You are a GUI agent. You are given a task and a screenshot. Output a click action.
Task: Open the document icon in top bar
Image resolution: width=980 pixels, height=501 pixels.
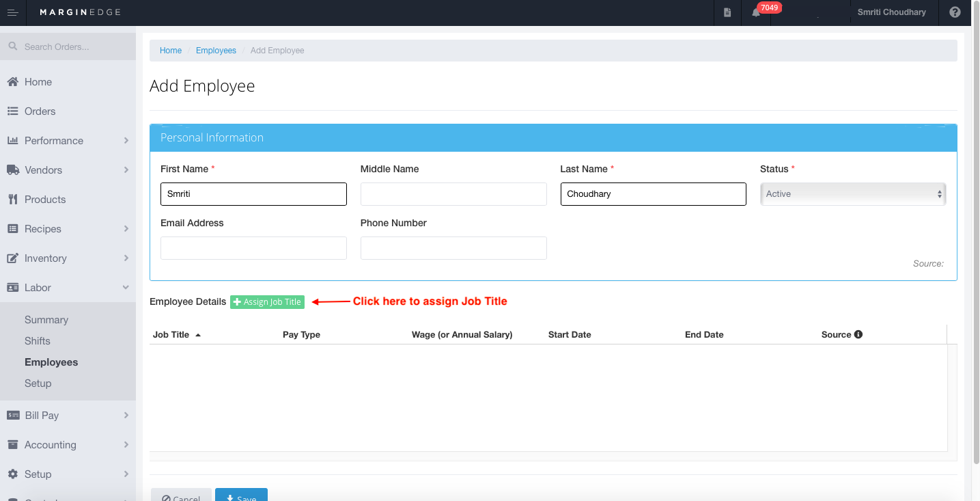(727, 13)
